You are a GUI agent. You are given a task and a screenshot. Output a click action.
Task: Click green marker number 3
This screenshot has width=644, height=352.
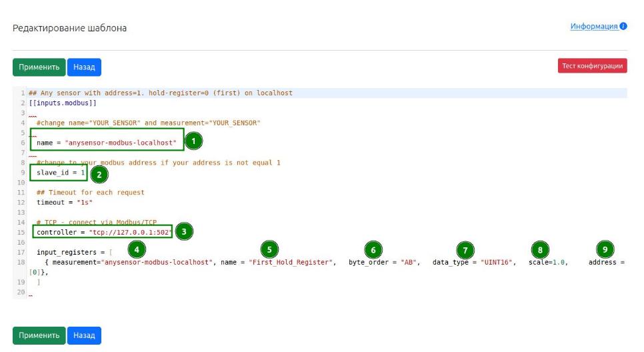point(184,232)
